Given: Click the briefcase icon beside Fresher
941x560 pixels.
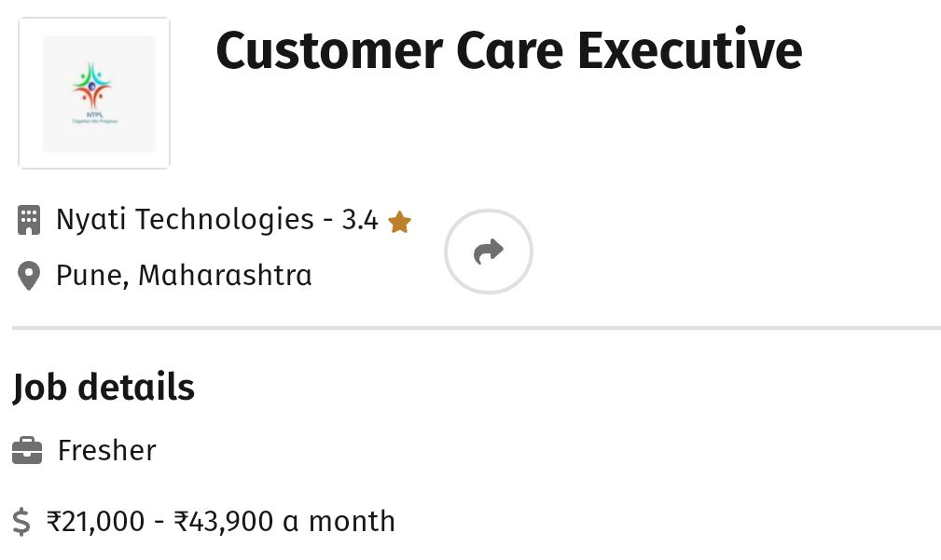Looking at the screenshot, I should 27,452.
